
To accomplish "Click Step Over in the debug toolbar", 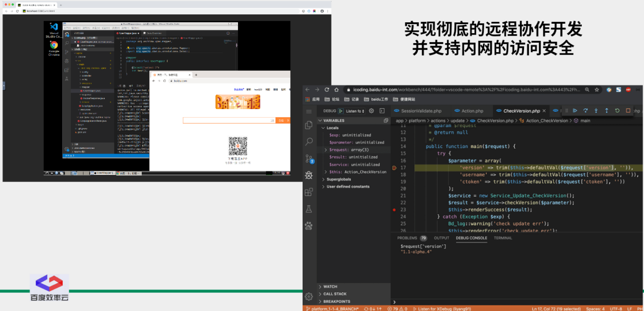I will [x=586, y=110].
